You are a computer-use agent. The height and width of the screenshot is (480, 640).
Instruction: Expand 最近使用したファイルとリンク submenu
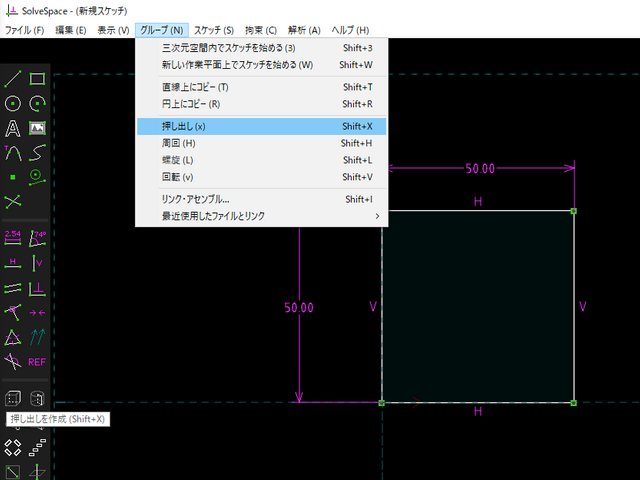point(261,216)
